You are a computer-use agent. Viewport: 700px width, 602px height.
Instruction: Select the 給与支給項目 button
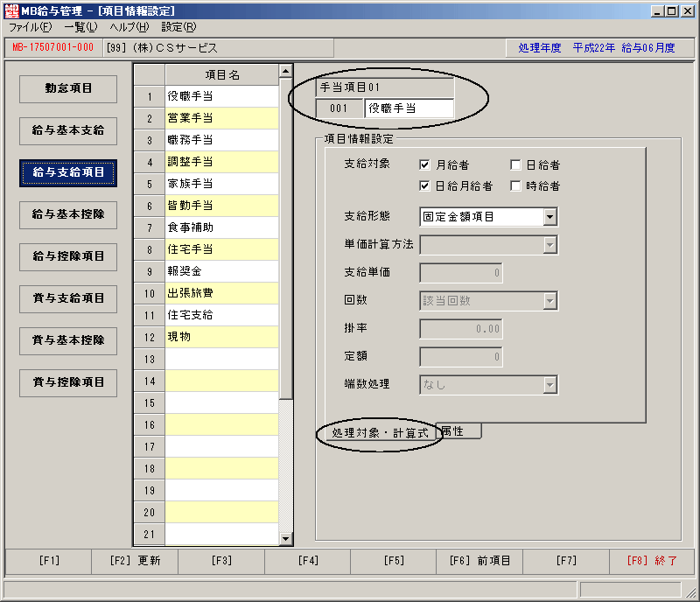pos(68,173)
